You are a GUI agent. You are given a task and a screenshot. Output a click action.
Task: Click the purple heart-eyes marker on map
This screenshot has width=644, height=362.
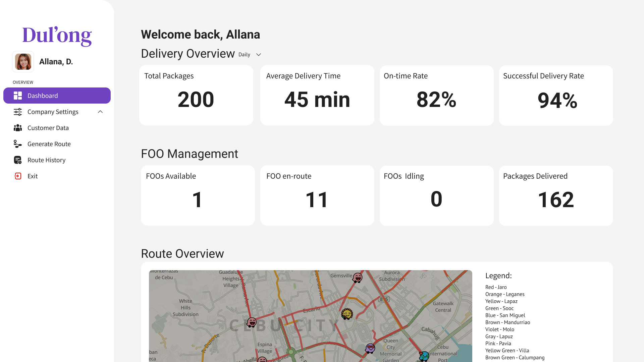coord(370,348)
